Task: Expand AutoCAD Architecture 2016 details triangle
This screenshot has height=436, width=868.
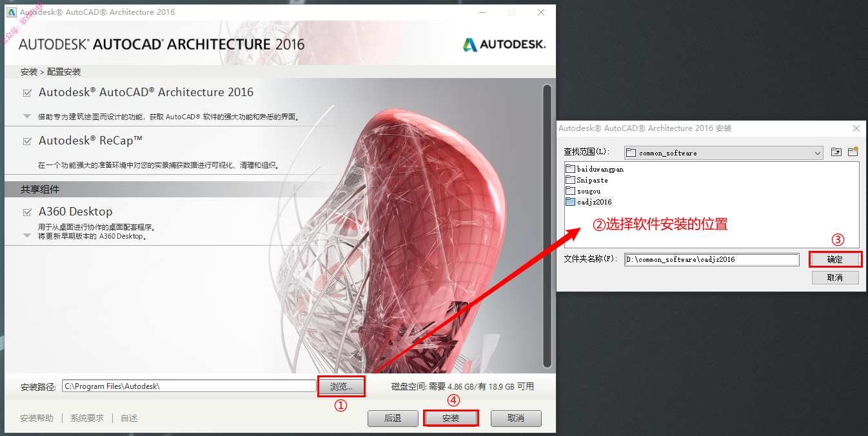Action: click(x=27, y=117)
